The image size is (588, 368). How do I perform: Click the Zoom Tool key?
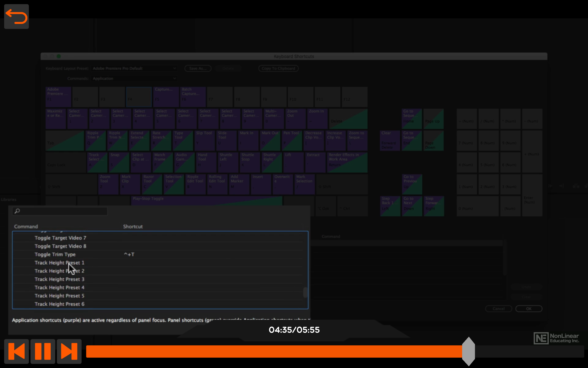[x=108, y=184]
